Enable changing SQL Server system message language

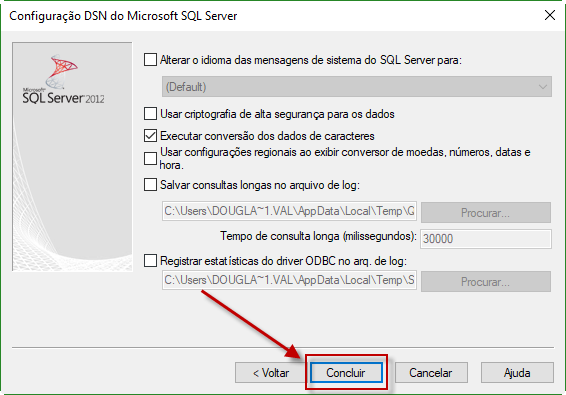pyautogui.click(x=150, y=60)
